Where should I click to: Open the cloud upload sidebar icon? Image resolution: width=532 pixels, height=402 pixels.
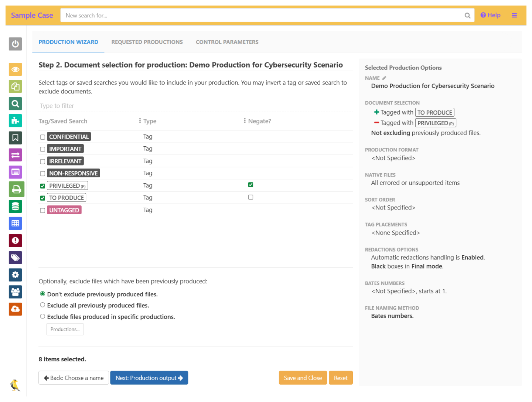15,309
